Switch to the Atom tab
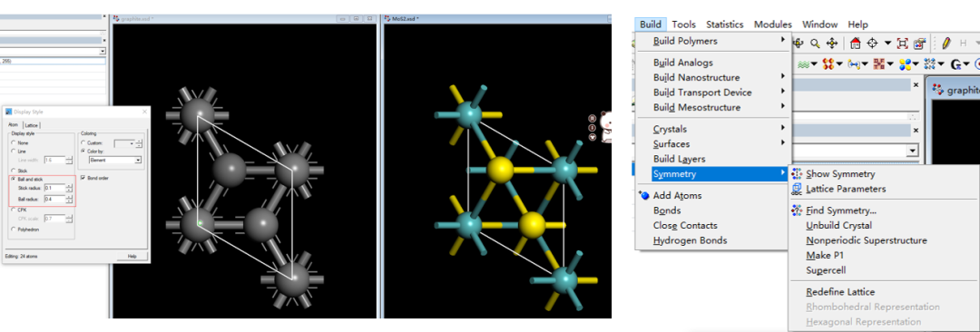The width and height of the screenshot is (980, 332). point(13,125)
